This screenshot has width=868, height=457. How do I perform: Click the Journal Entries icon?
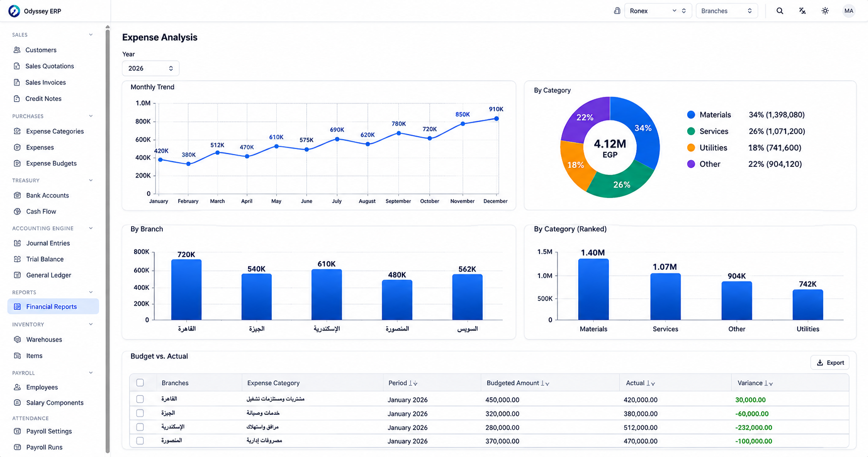pos(17,243)
